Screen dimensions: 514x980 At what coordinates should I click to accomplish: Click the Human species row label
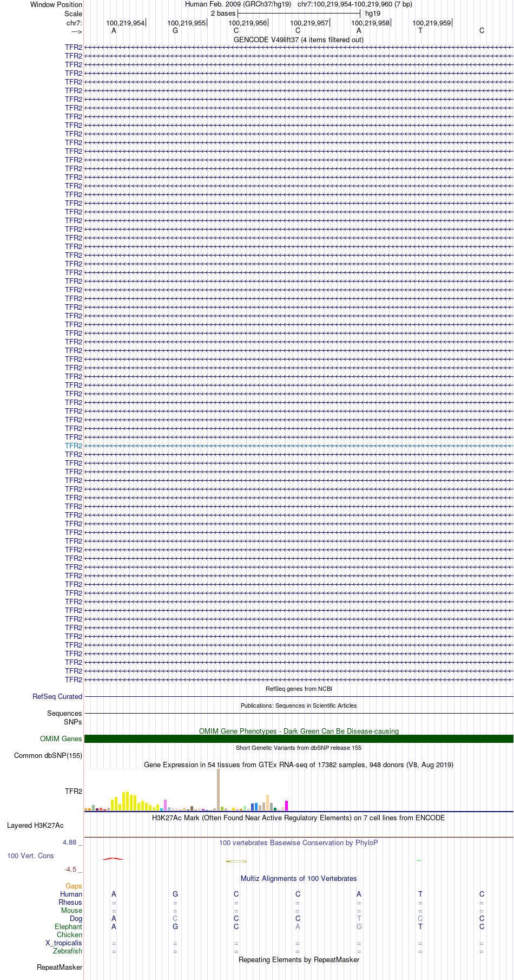(71, 894)
